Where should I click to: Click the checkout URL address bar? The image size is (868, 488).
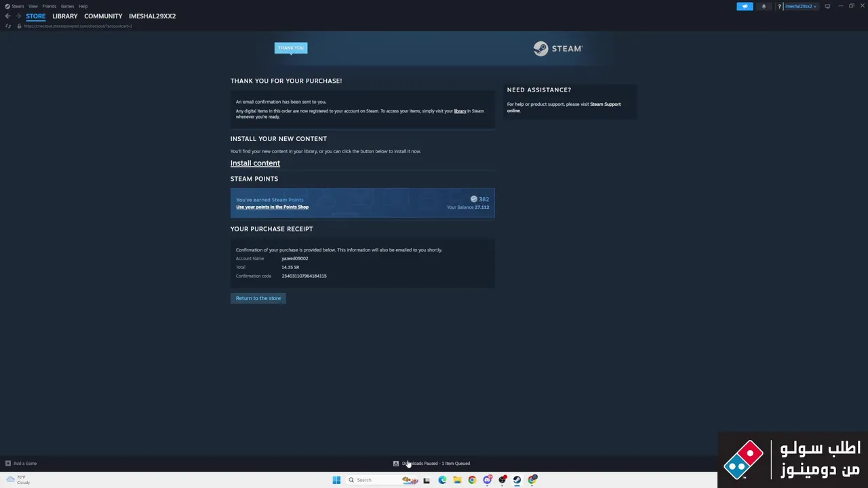(78, 26)
